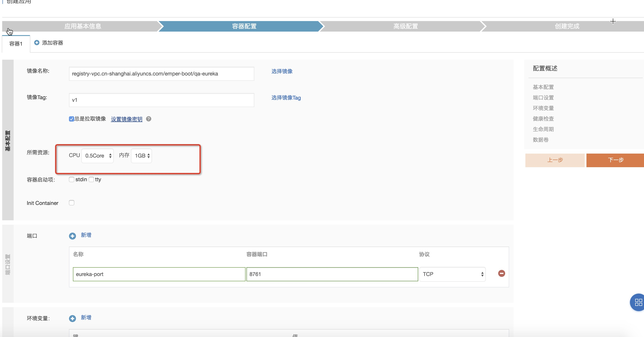Click the 配置概述 heading

pyautogui.click(x=545, y=68)
